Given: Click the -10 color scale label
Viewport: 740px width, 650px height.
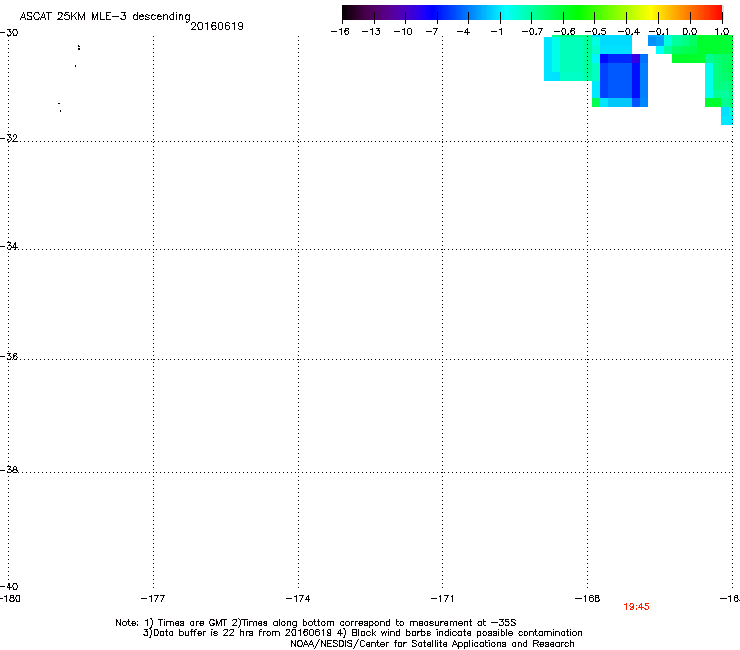Looking at the screenshot, I should (403, 32).
